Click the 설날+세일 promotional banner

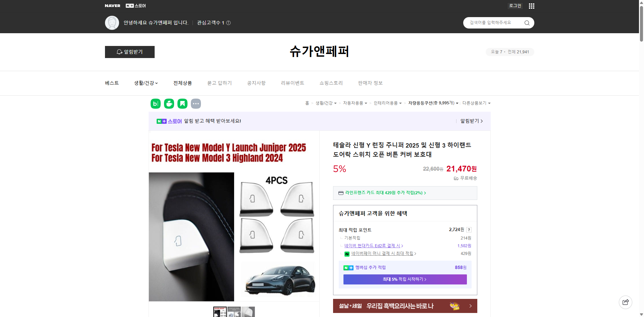tap(405, 306)
